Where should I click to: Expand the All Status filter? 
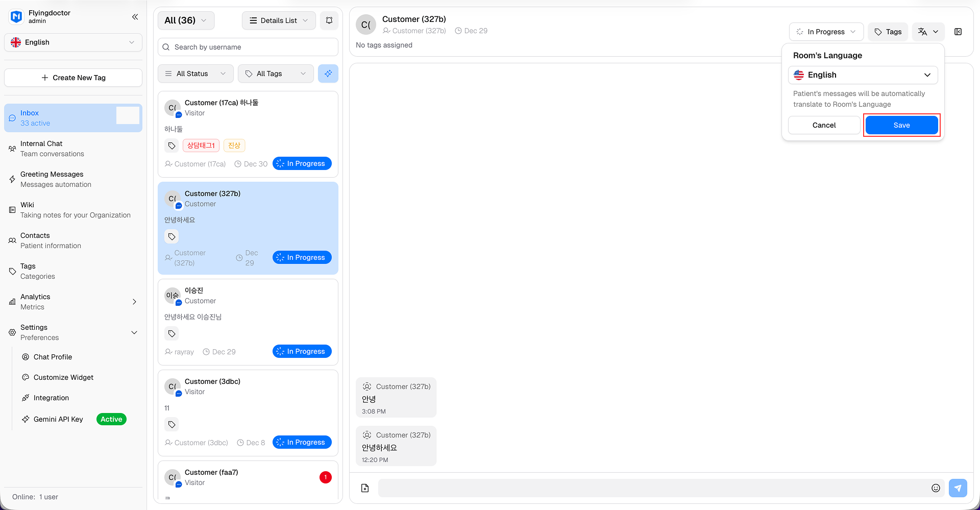pos(195,74)
